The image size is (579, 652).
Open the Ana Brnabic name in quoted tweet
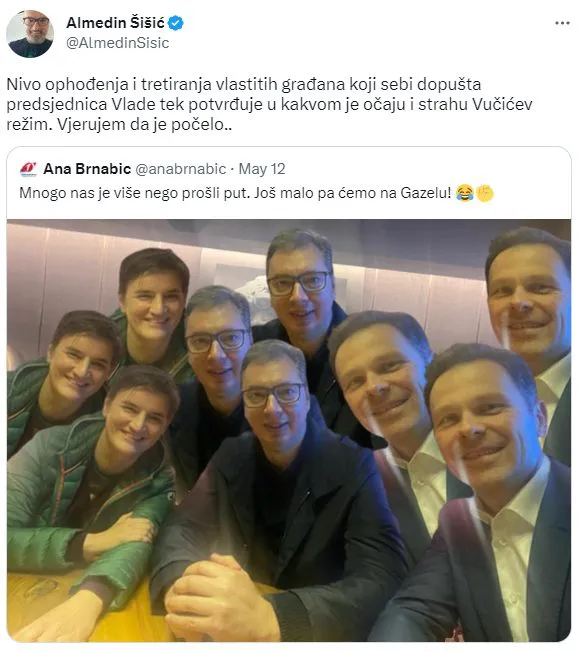pyautogui.click(x=87, y=169)
